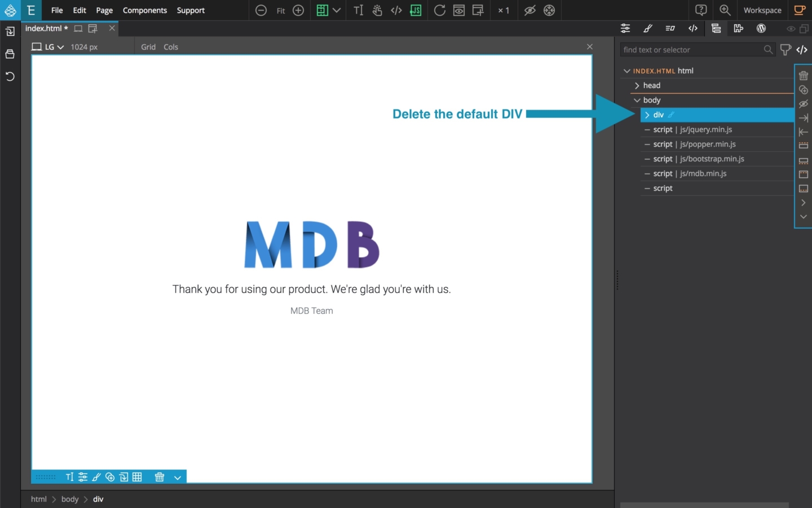Delete selected element using the tree trash icon
The height and width of the screenshot is (508, 812).
(803, 75)
